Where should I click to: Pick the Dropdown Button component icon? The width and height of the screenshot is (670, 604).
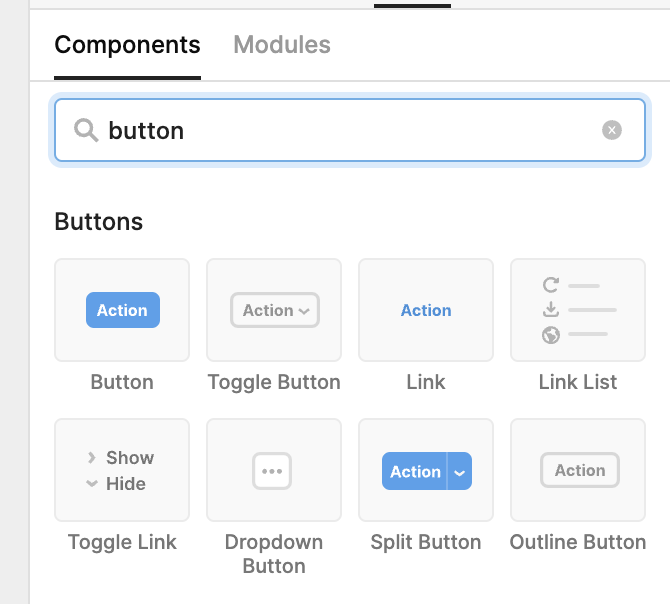tap(274, 470)
